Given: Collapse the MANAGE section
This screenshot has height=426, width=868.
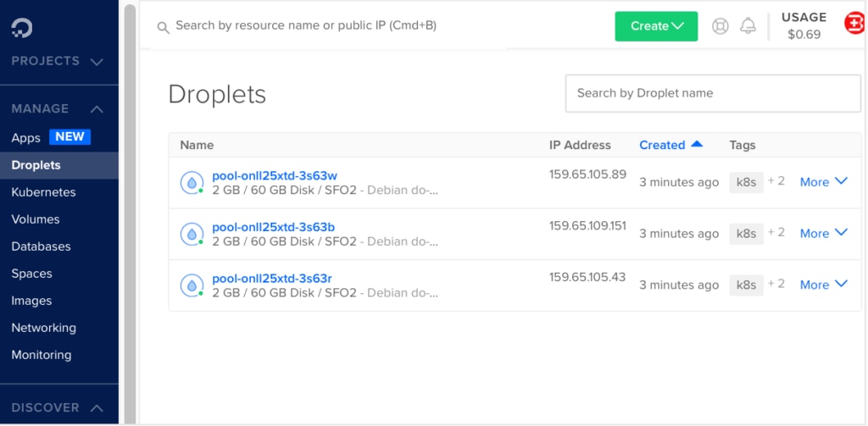Looking at the screenshot, I should [58, 108].
